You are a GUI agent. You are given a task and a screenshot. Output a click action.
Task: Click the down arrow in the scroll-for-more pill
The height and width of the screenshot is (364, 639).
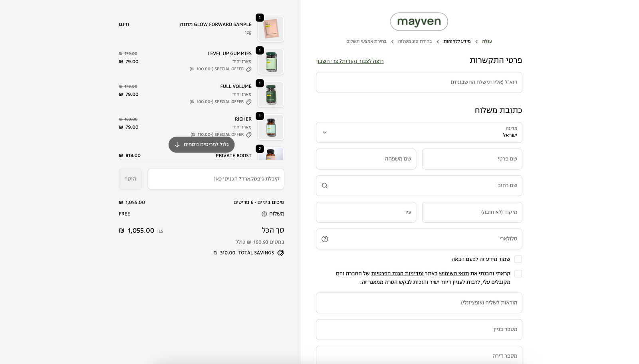pos(177,144)
